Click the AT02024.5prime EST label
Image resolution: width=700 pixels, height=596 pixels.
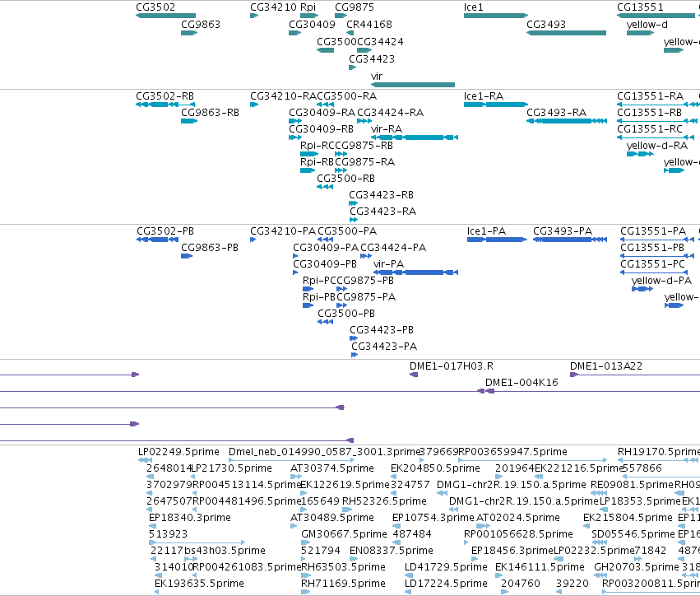pos(518,518)
